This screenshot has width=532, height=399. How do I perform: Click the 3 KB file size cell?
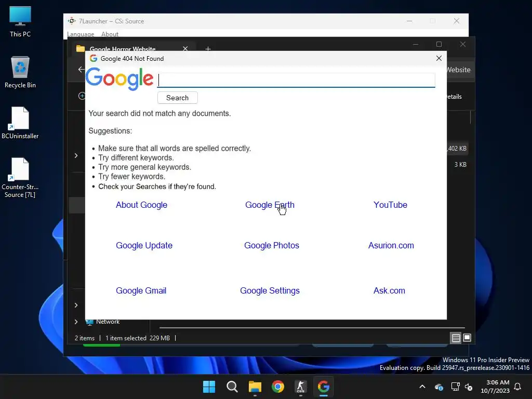460,165
